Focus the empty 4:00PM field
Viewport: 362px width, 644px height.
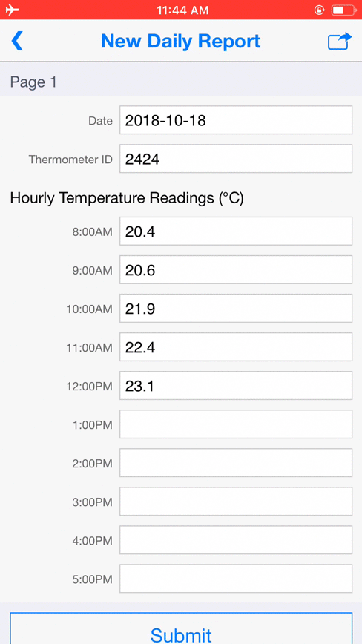coord(236,540)
